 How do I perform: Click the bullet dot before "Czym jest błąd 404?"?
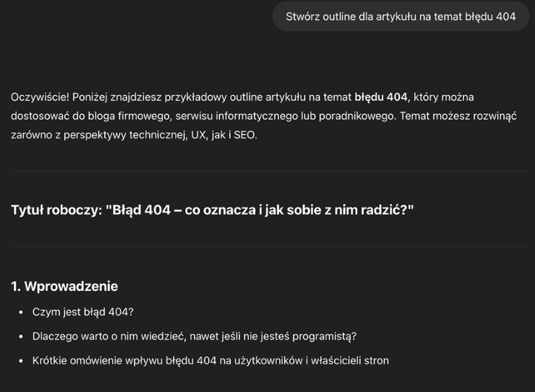click(x=21, y=312)
